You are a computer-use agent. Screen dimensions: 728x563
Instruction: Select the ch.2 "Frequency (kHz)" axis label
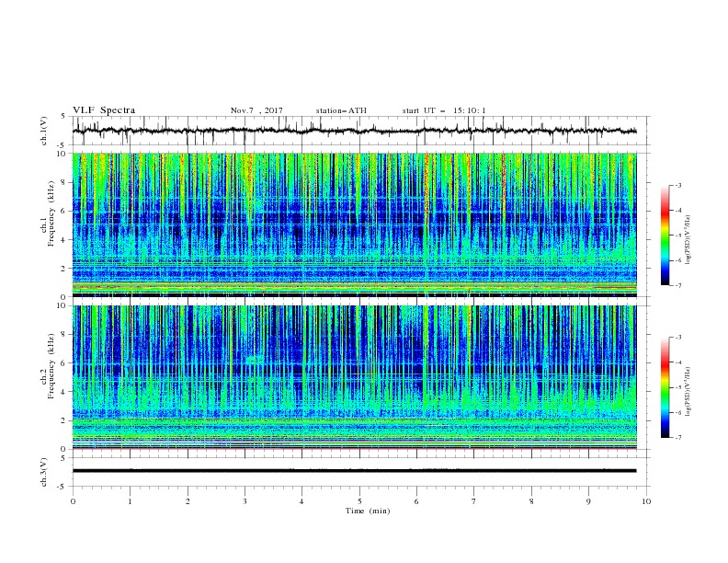tap(51, 366)
